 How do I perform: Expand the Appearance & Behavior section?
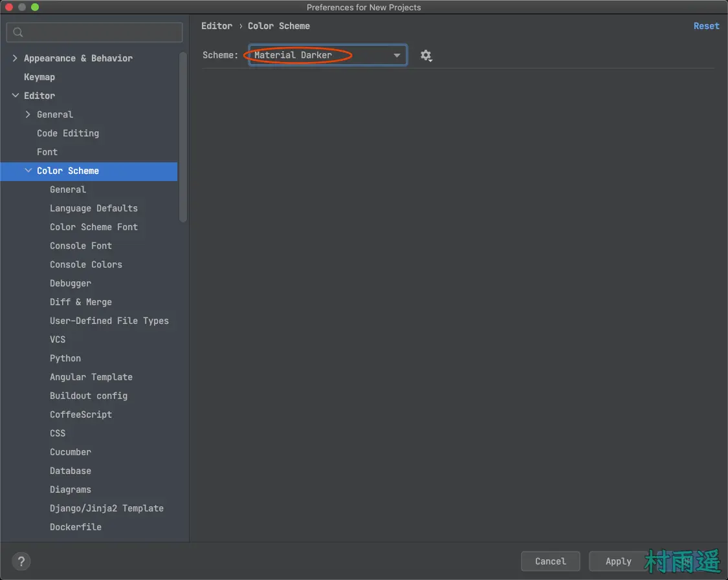tap(15, 58)
